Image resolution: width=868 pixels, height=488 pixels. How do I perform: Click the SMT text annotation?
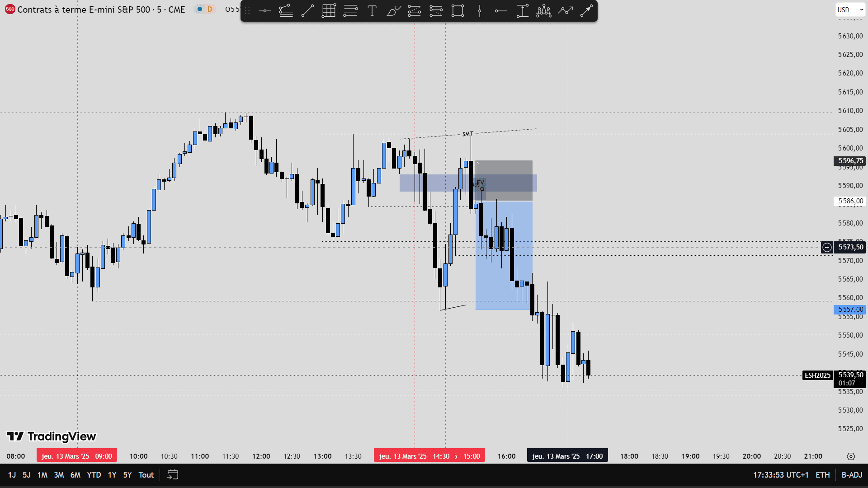pyautogui.click(x=467, y=134)
